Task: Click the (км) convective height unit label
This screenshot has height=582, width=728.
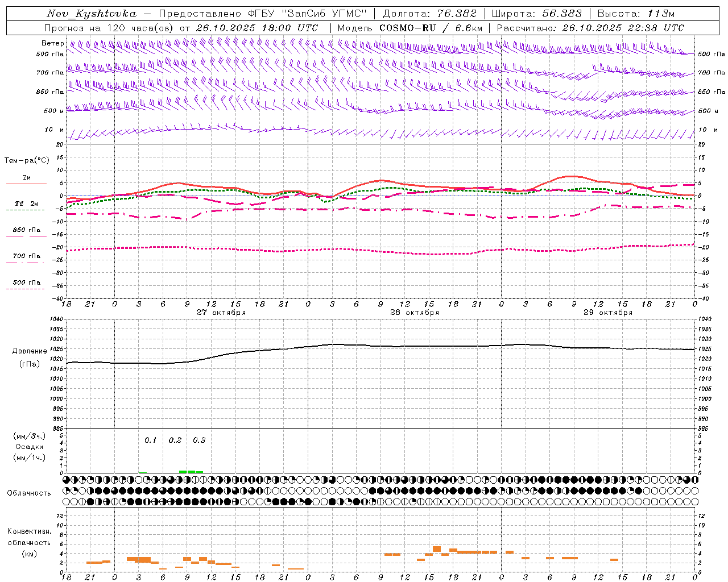Action: click(x=30, y=554)
